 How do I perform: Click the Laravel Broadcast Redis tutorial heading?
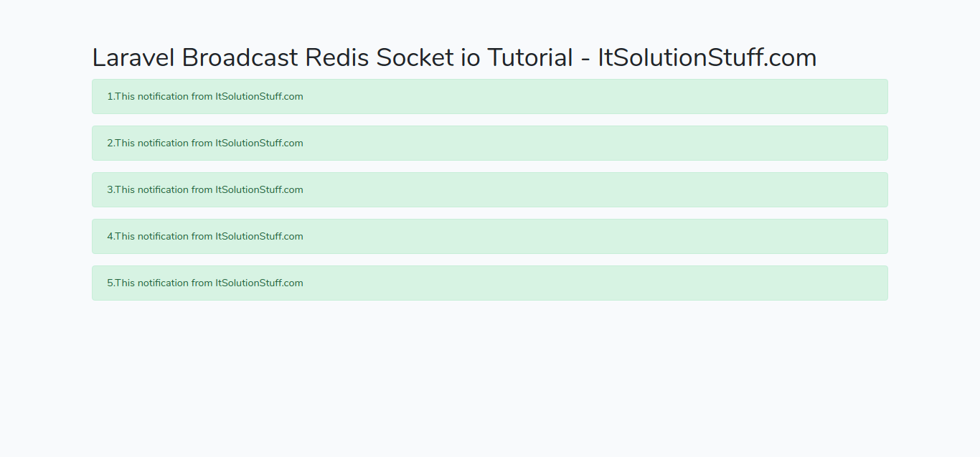coord(454,57)
